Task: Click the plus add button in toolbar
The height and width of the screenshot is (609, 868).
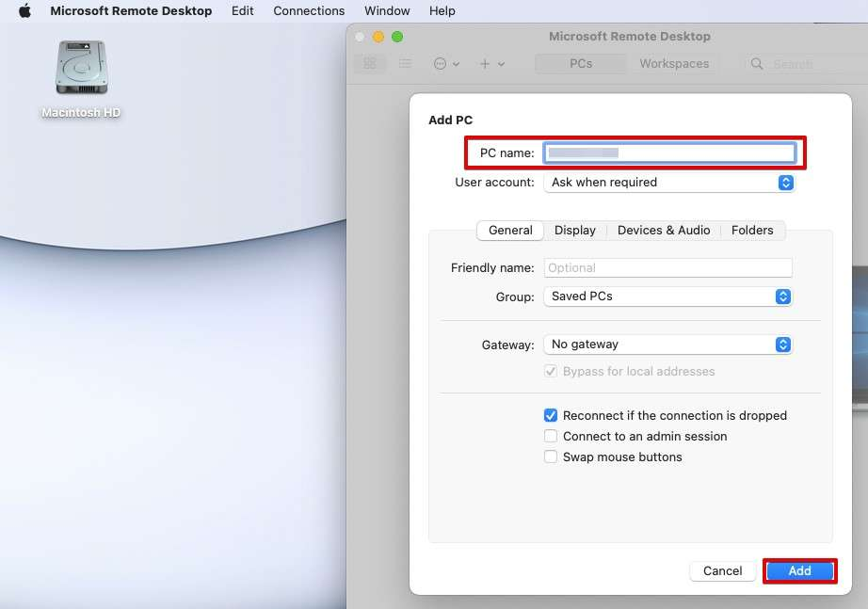Action: pos(485,64)
